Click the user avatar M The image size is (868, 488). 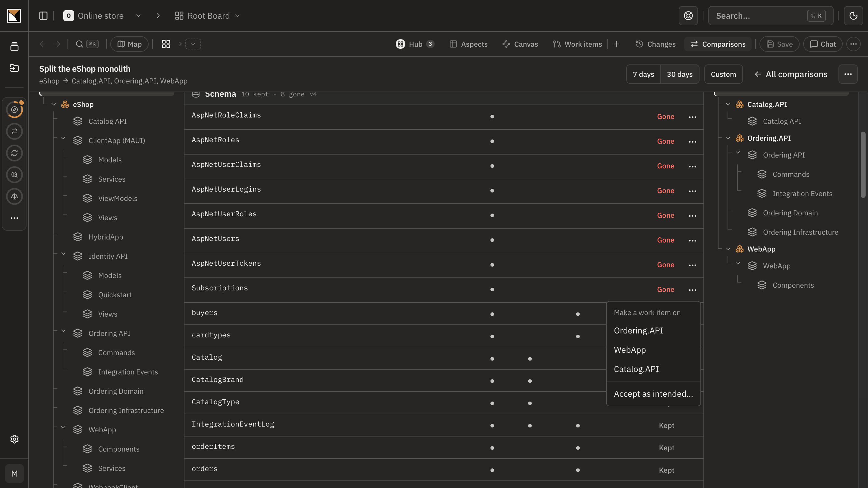14,474
